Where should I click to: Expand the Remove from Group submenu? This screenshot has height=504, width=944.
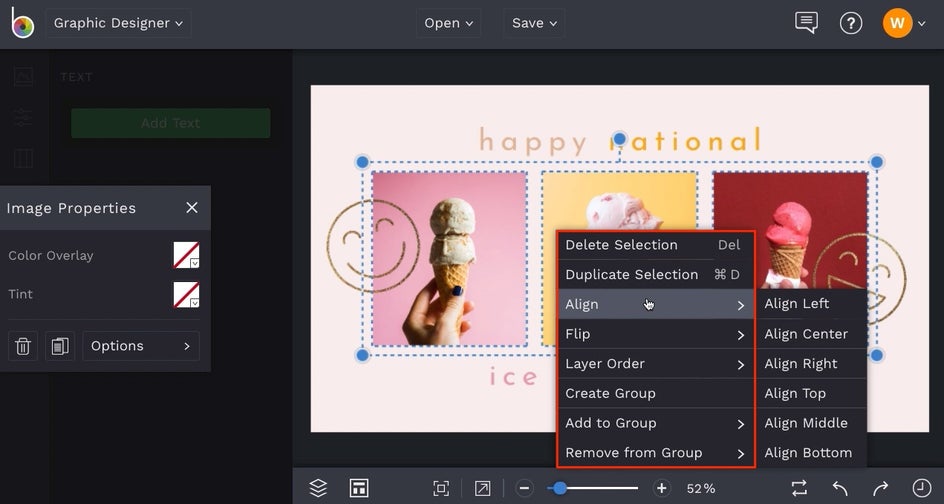coord(655,453)
